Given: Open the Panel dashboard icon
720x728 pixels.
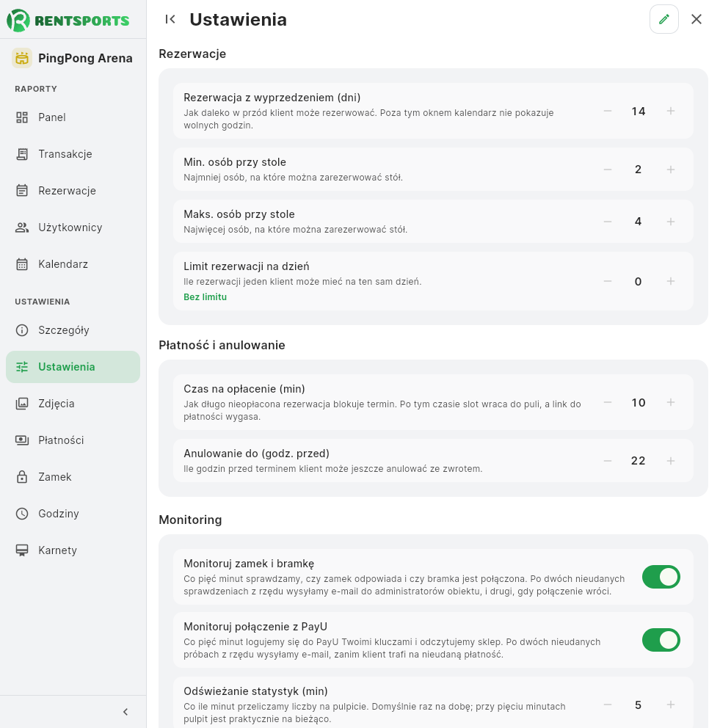Looking at the screenshot, I should 22,117.
